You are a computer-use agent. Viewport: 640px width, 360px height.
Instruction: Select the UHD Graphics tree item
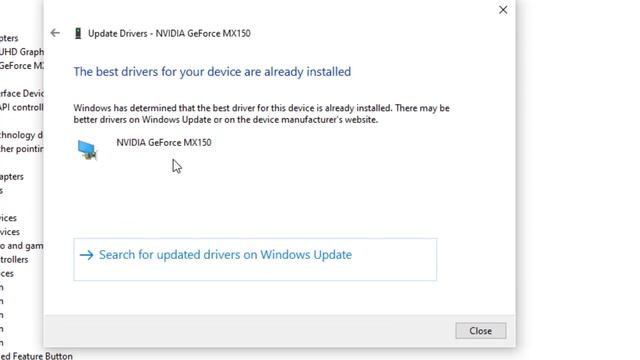click(x=22, y=52)
